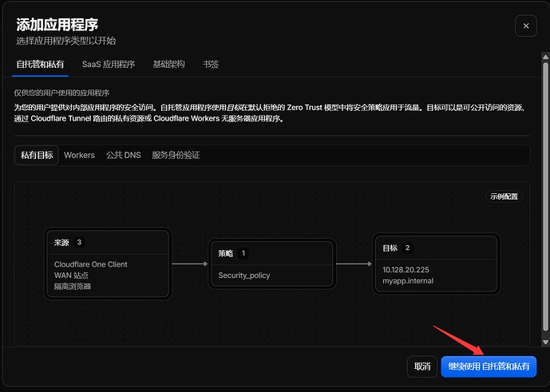Click the count badge 1 on 策略
The image size is (550, 392).
pos(243,253)
